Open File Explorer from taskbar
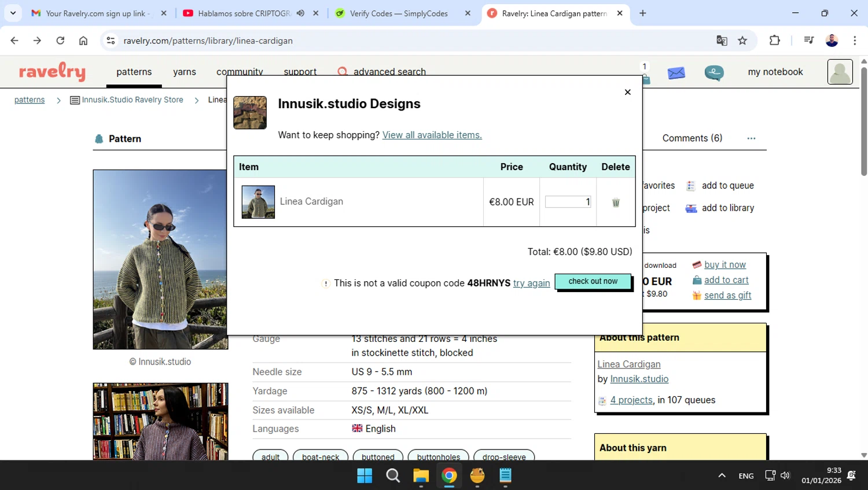Image resolution: width=868 pixels, height=490 pixels. click(x=421, y=476)
